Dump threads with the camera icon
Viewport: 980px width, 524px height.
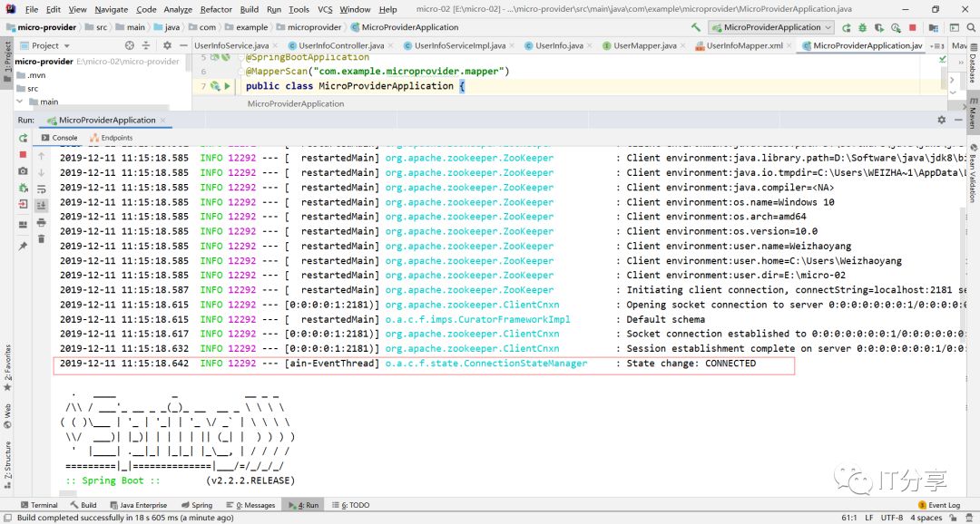(x=23, y=170)
